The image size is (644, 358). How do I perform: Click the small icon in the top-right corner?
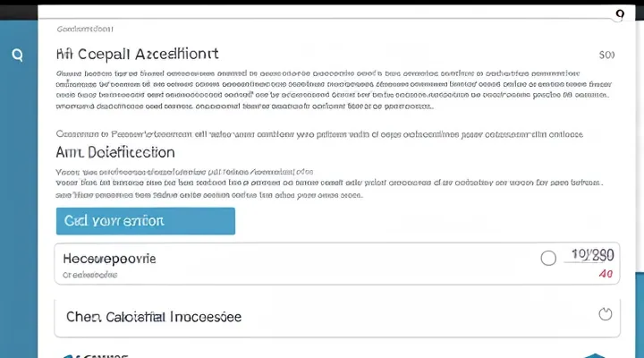tap(619, 14)
